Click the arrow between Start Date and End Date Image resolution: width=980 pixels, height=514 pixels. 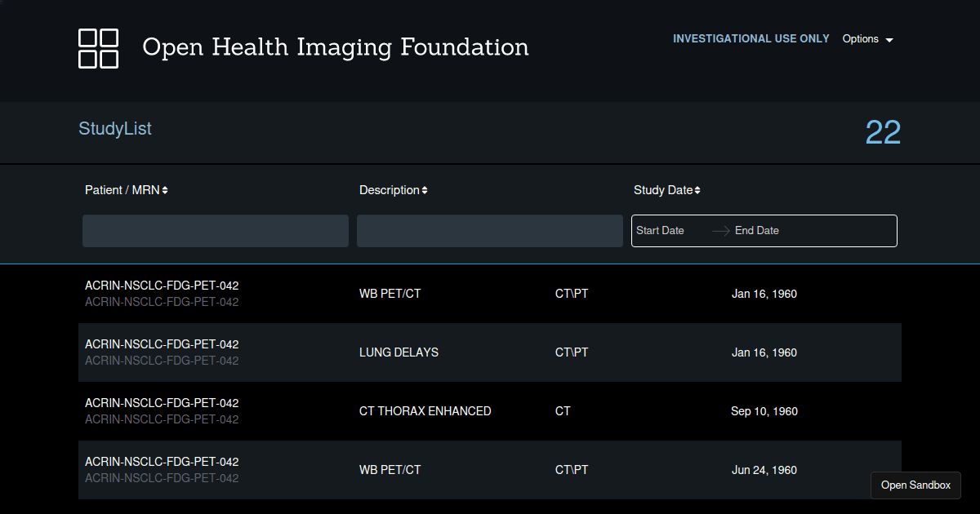tap(720, 230)
